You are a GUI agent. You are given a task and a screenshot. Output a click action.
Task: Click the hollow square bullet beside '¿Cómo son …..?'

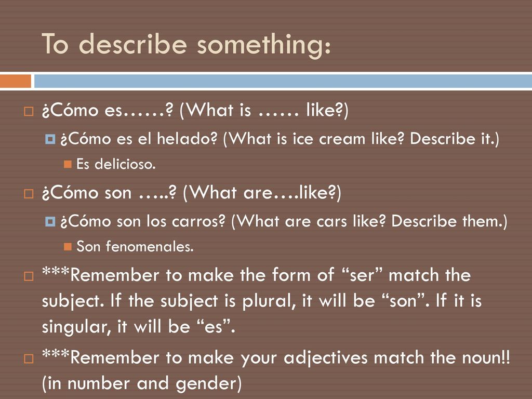pyautogui.click(x=29, y=194)
